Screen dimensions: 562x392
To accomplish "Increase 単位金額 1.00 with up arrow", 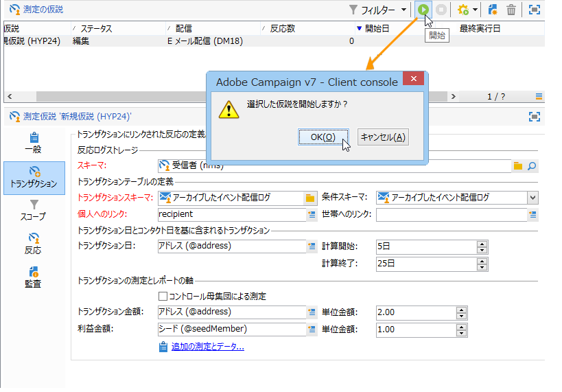I will point(462,327).
